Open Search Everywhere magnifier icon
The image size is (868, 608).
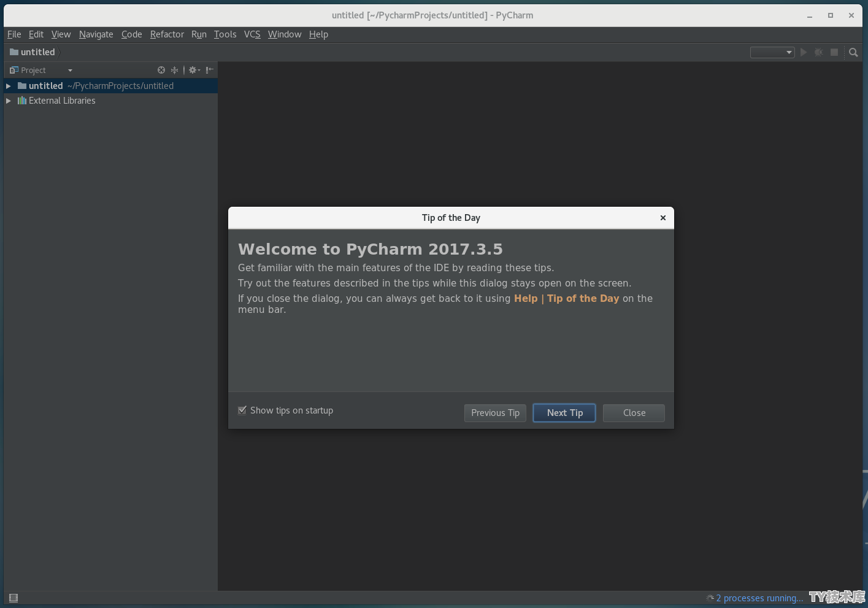tap(853, 52)
